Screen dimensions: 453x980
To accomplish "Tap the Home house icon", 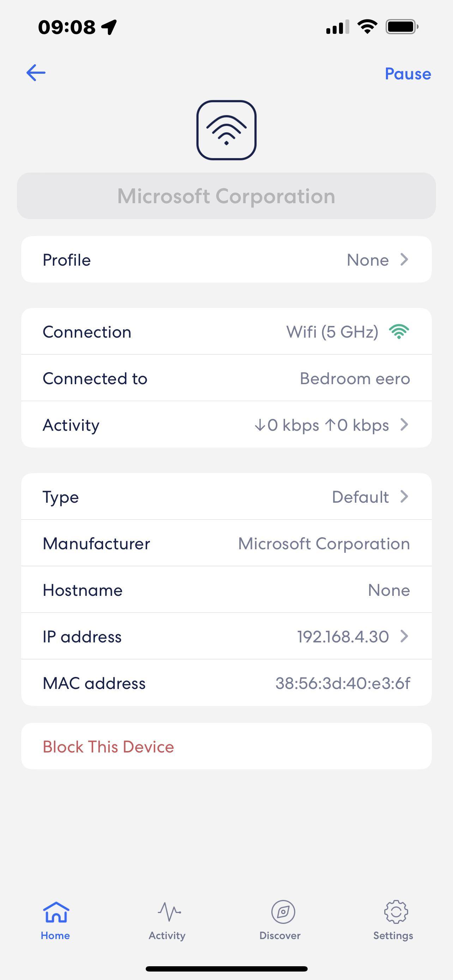I will (55, 912).
